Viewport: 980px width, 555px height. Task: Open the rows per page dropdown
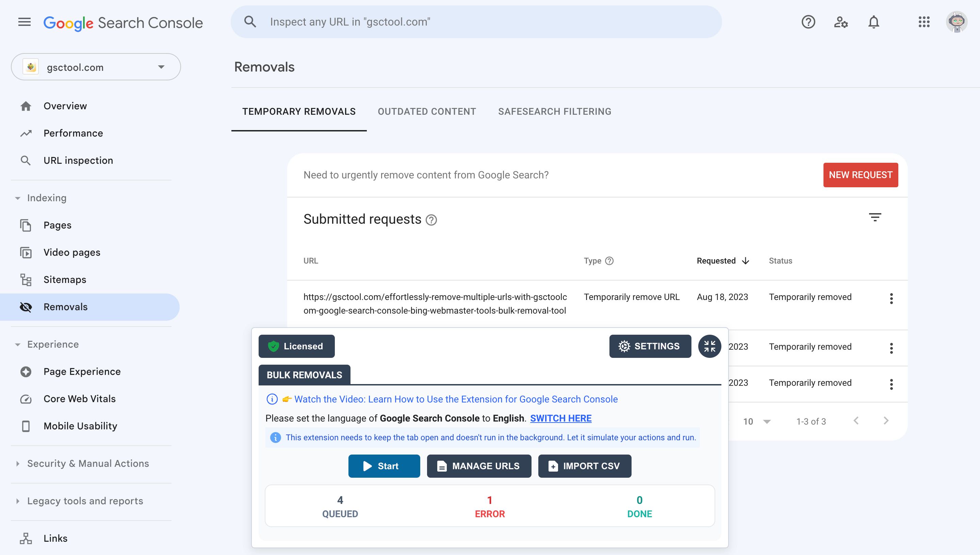tap(757, 421)
